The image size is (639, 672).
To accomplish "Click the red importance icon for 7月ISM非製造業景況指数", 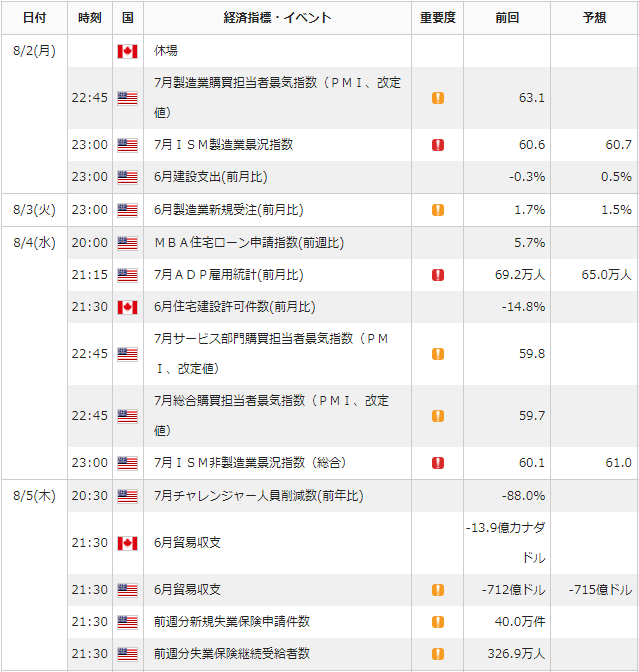I will (x=438, y=463).
